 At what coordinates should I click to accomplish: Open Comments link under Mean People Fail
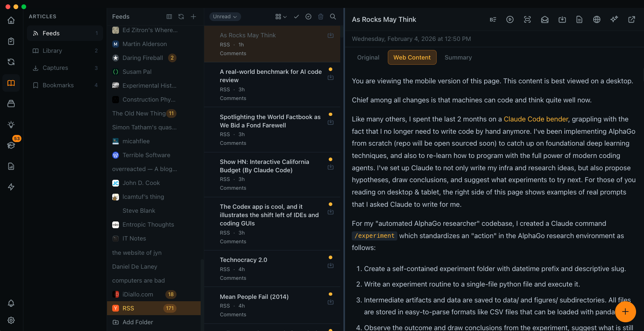233,315
